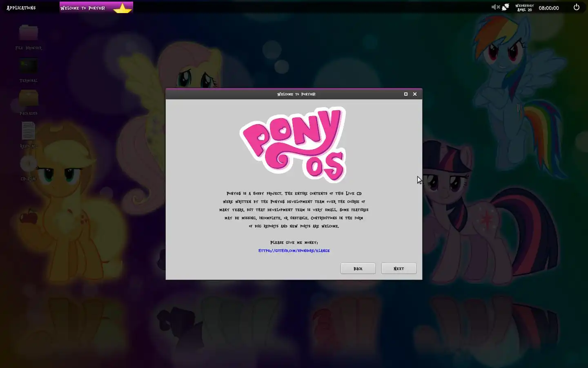The image size is (588, 368).
Task: Open the File Browser desktop icon
Action: tap(29, 37)
